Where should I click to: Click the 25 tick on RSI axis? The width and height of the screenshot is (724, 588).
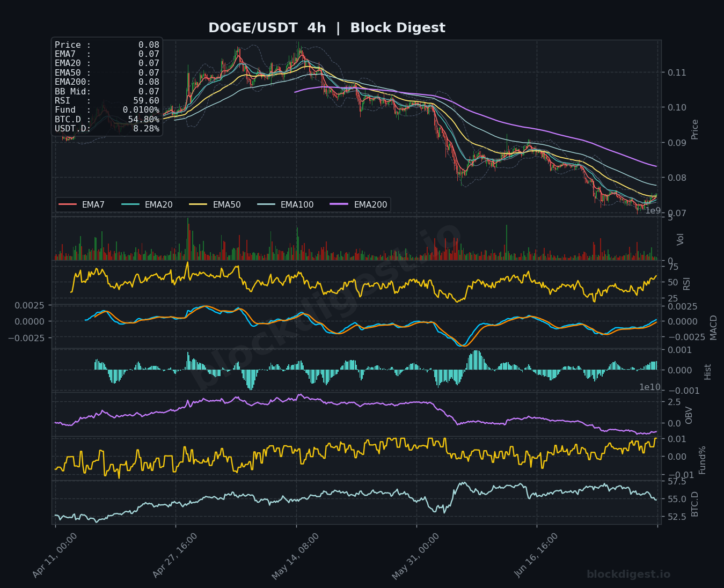pos(673,298)
